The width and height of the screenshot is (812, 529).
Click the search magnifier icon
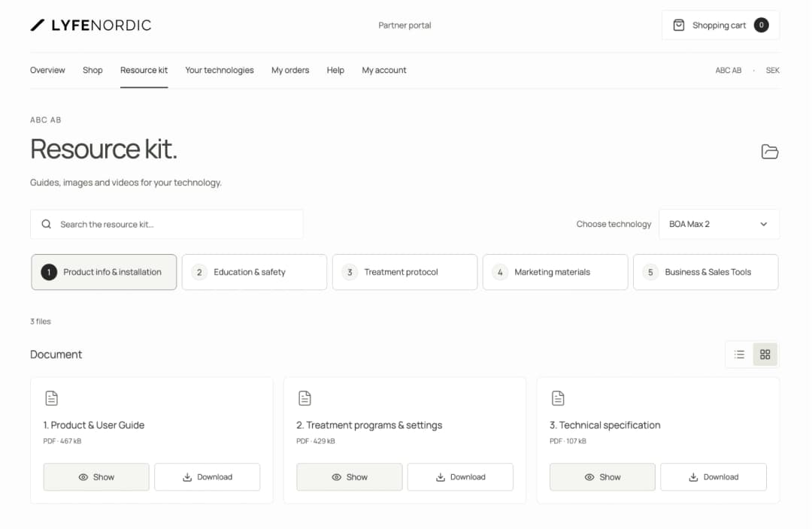click(46, 224)
